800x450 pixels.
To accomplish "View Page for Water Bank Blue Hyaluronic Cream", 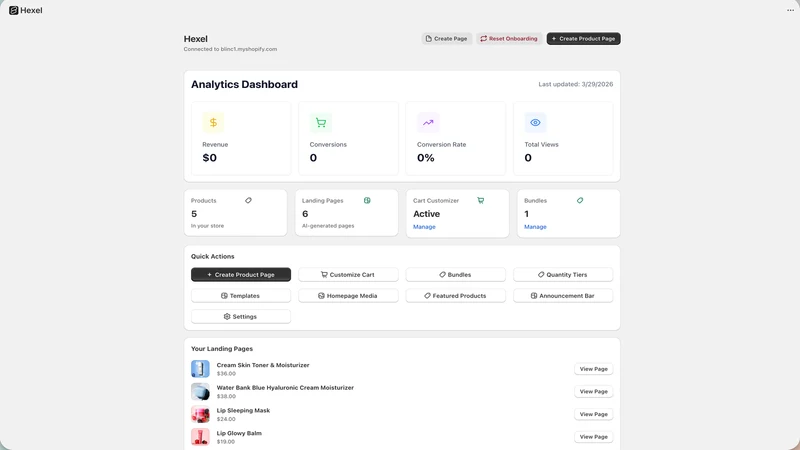I will [593, 391].
